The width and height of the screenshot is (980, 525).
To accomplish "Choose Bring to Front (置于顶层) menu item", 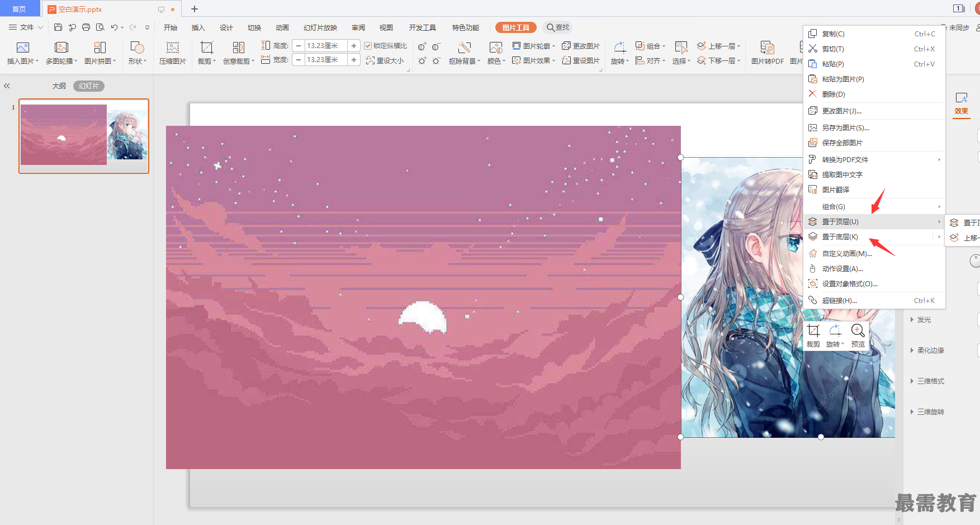I will coord(874,221).
